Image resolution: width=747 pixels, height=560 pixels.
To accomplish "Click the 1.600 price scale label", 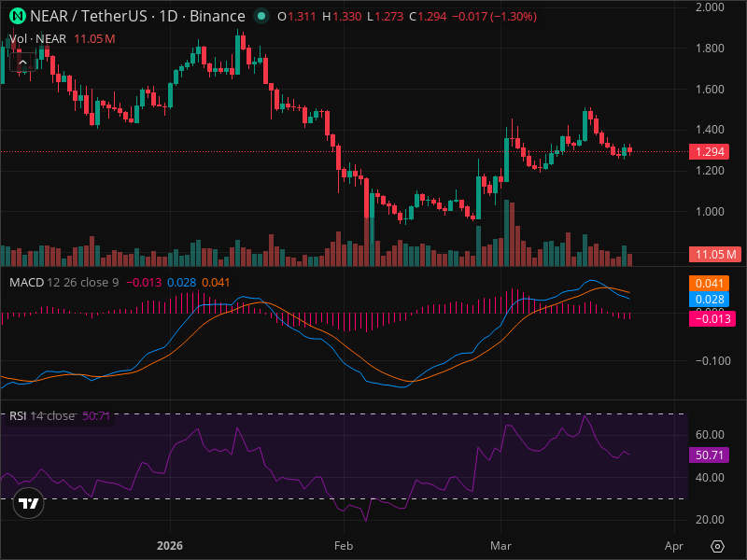I will click(710, 89).
